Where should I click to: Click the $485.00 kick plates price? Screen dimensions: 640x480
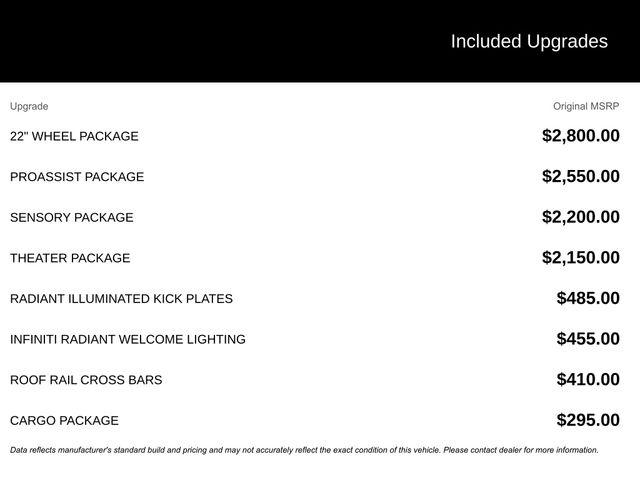click(588, 298)
